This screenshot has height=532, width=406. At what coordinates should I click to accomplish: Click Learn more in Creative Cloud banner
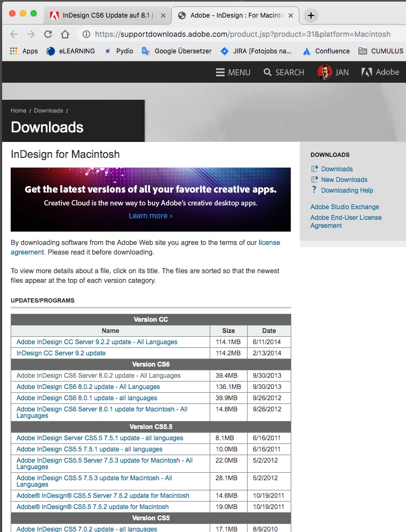150,216
